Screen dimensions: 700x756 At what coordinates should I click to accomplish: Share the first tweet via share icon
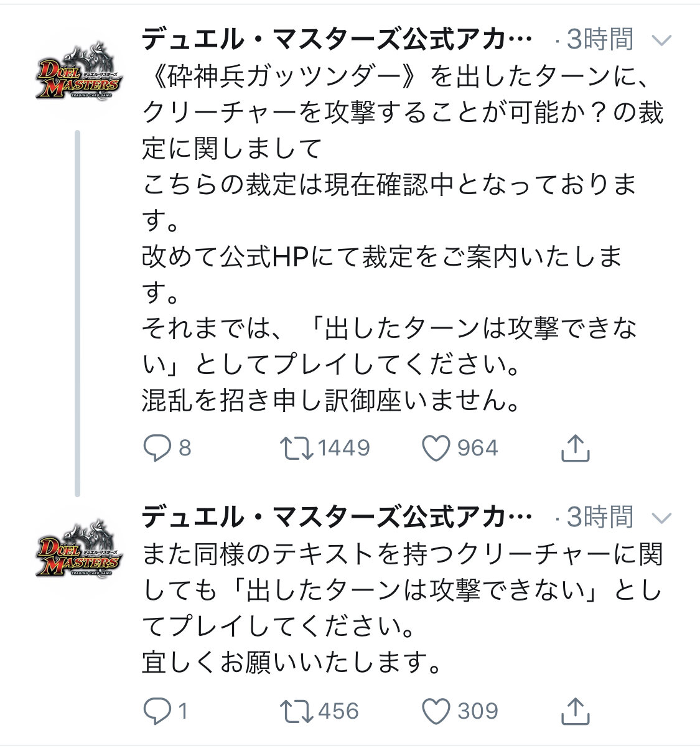(575, 448)
